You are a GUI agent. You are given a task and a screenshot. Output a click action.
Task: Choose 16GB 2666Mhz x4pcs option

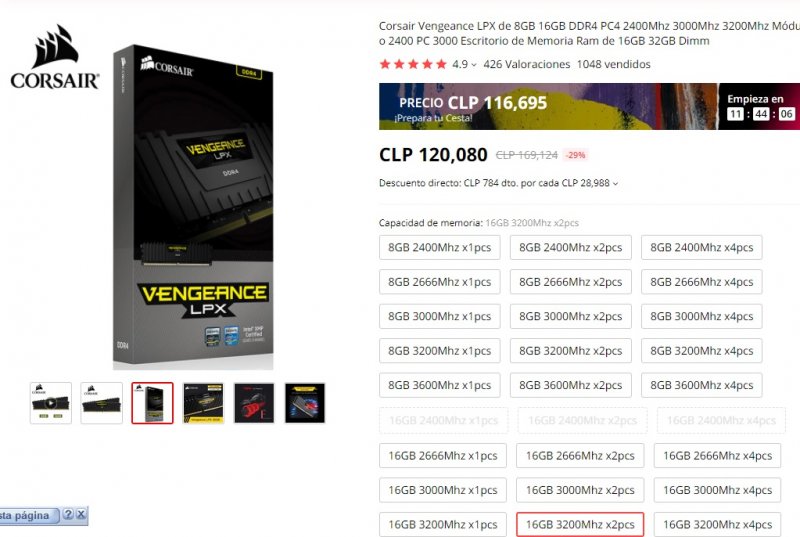point(717,455)
